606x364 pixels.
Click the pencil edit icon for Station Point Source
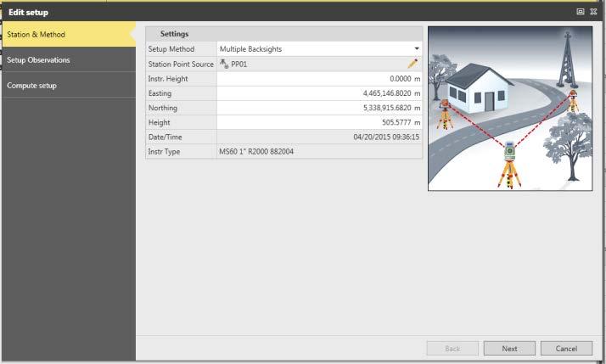412,64
